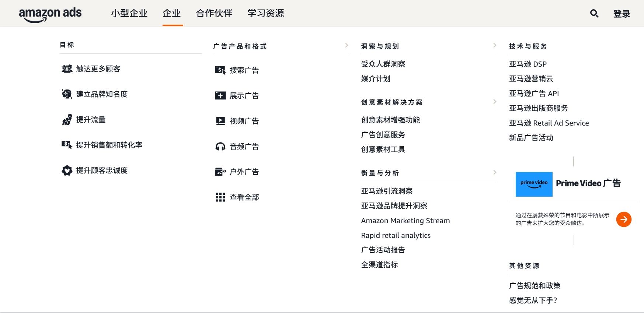Click the Prime Video thumbnail logo

[x=534, y=184]
